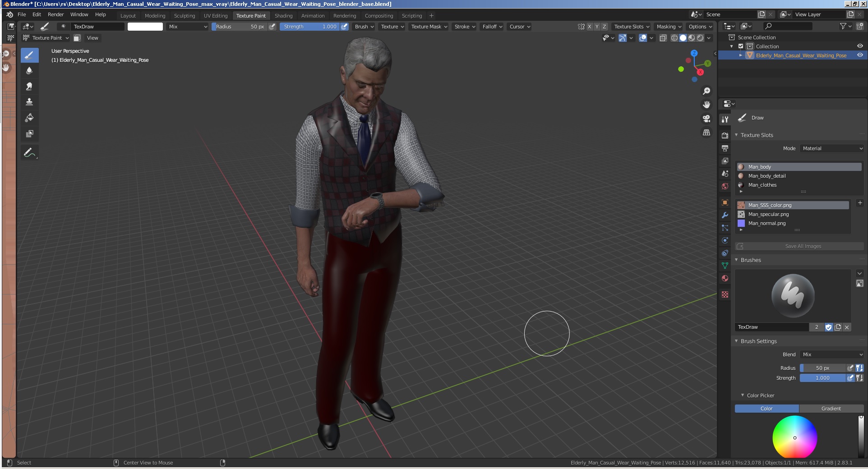This screenshot has height=469, width=868.
Task: Select the Mask tool in toolbar
Action: click(x=29, y=133)
